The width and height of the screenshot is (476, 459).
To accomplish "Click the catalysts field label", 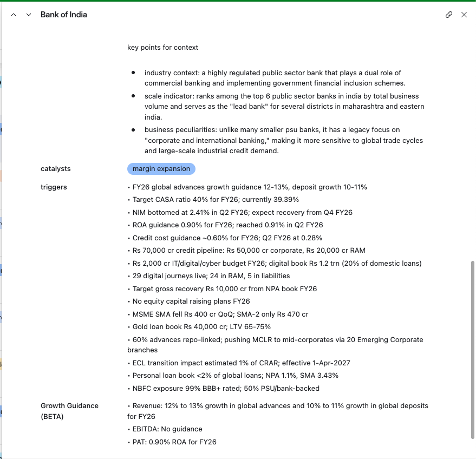I will (x=56, y=169).
